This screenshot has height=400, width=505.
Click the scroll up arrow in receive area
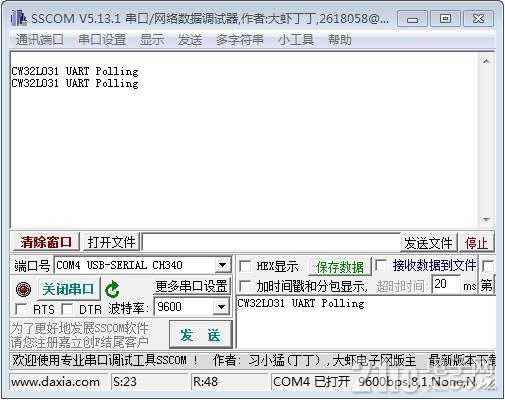486,61
